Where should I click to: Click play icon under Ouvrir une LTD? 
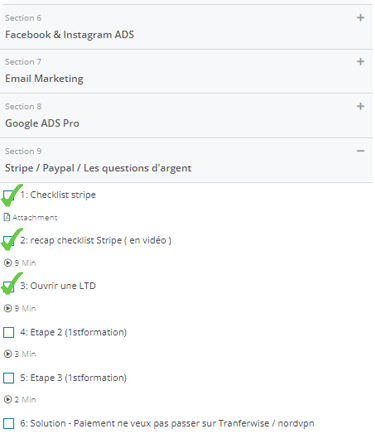(x=7, y=308)
